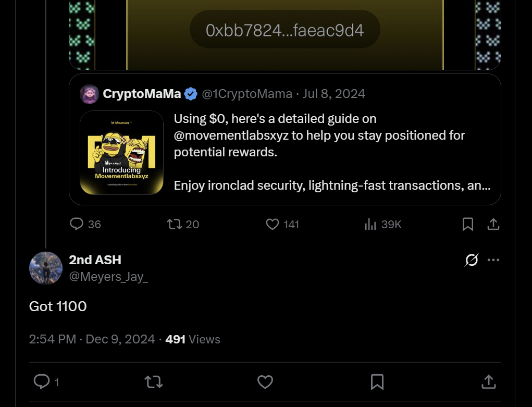Click wallet address 0xbb7824...faeac9d4 pill

(284, 30)
